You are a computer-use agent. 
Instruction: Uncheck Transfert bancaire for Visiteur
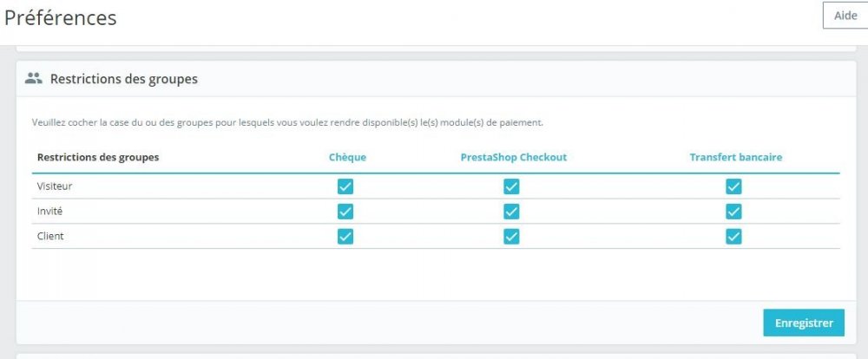tap(733, 186)
